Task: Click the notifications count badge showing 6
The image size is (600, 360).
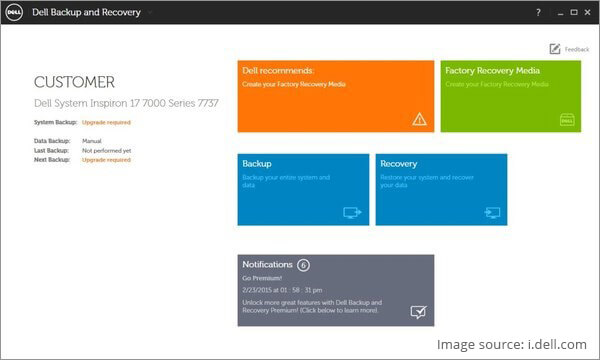Action: pos(303,265)
